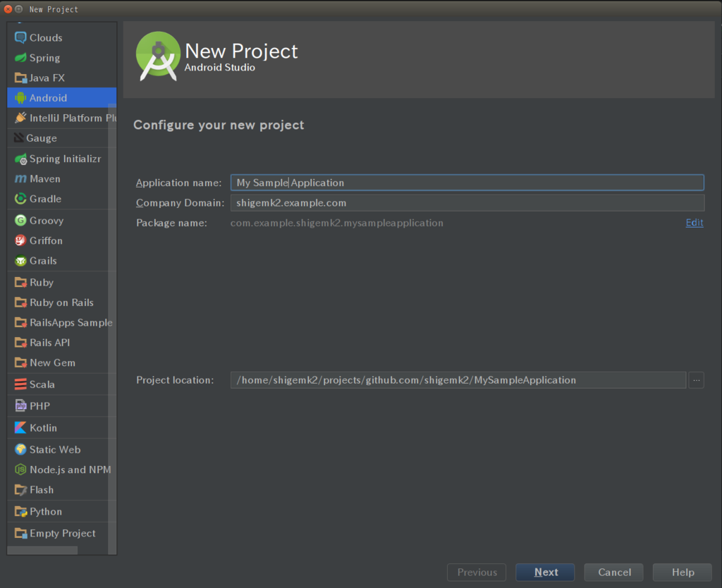This screenshot has width=722, height=588.
Task: Click the Python icon
Action: 20,512
